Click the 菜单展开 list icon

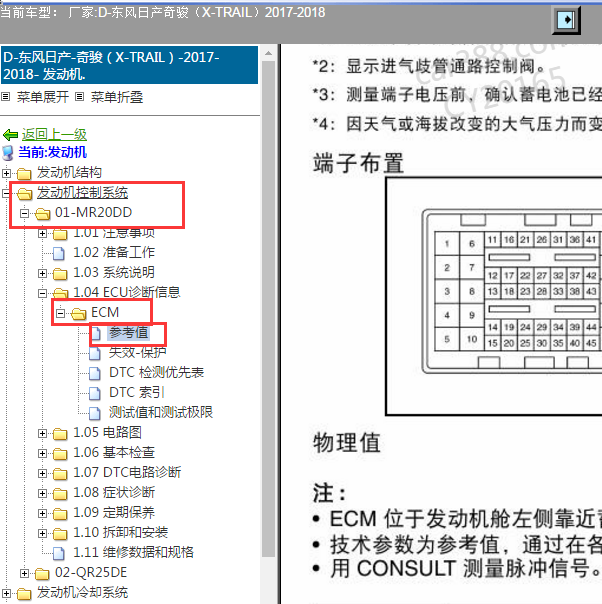5,96
